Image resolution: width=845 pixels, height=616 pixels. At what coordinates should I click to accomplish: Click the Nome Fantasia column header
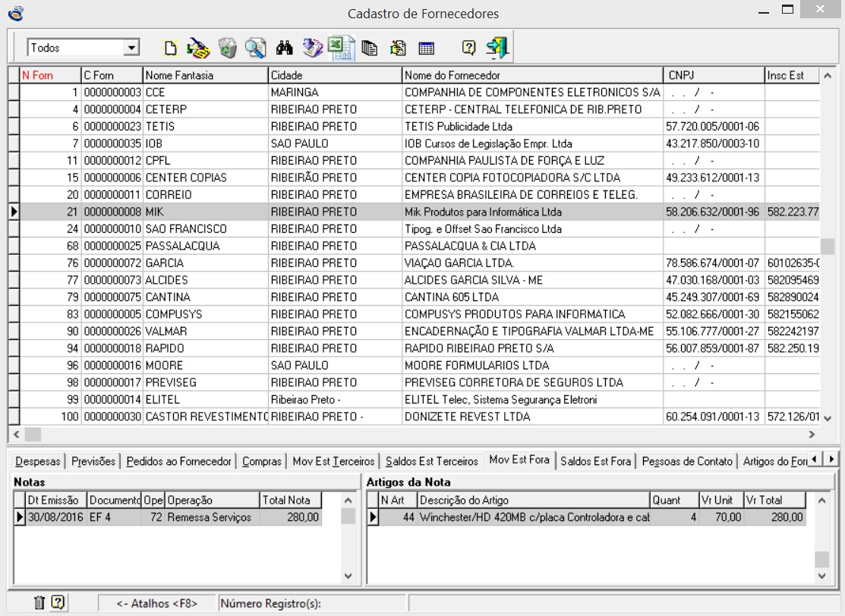click(205, 75)
